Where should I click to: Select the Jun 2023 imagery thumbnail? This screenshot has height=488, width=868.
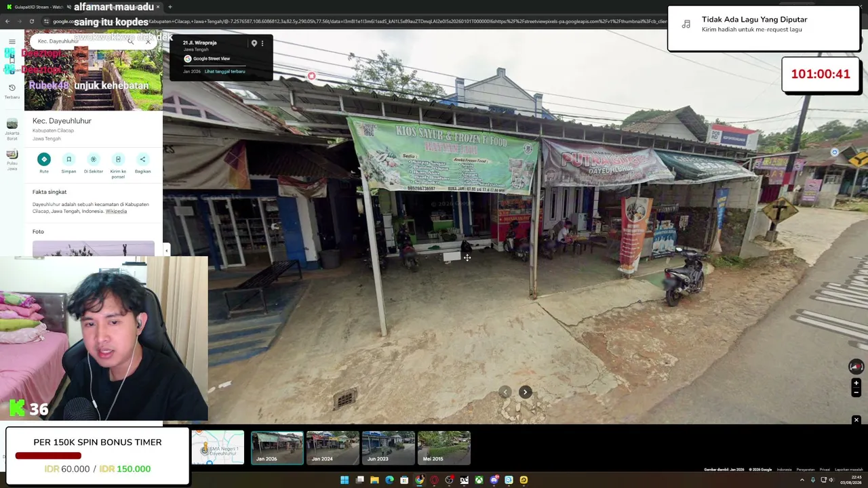coord(389,447)
